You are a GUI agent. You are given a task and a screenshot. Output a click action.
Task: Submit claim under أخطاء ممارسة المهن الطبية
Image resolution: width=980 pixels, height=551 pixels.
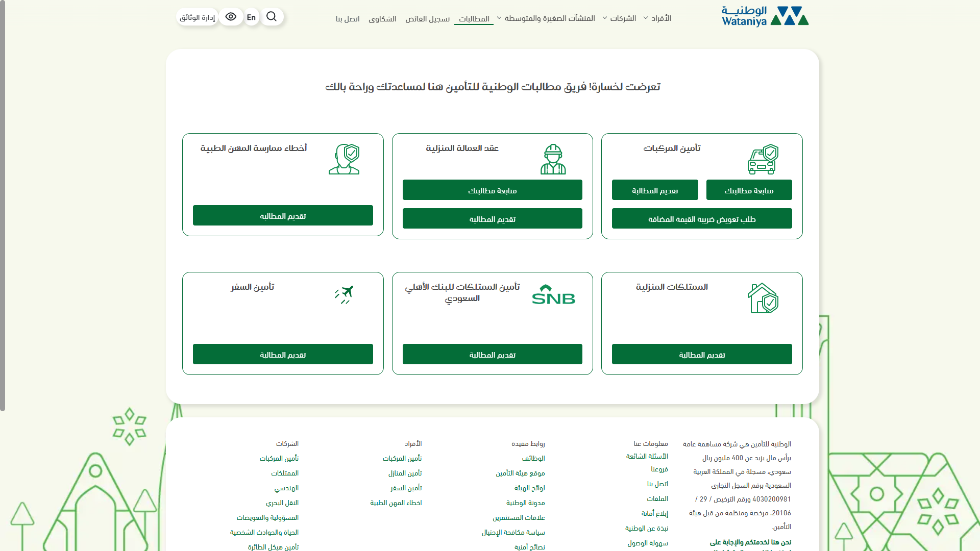(283, 215)
